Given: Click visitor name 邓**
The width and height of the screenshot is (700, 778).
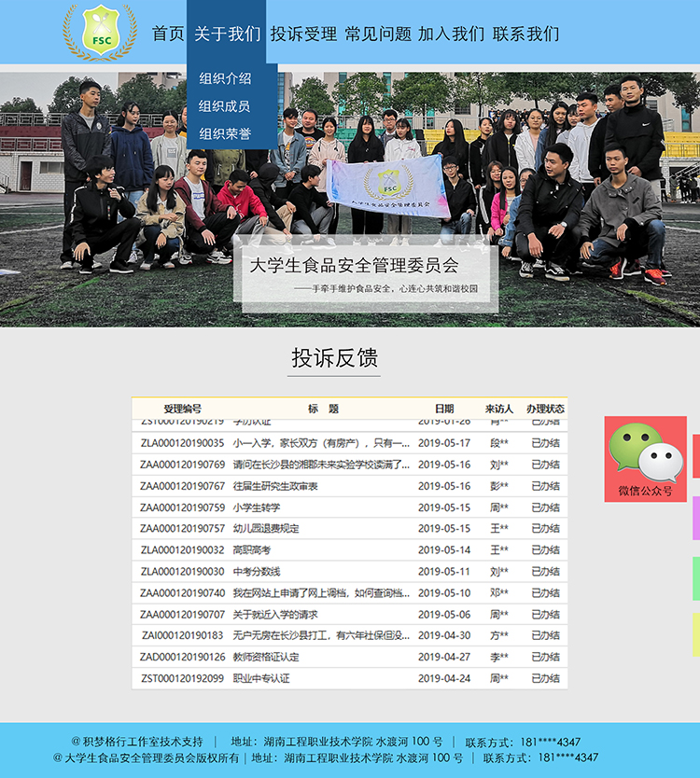Looking at the screenshot, I should 499,593.
